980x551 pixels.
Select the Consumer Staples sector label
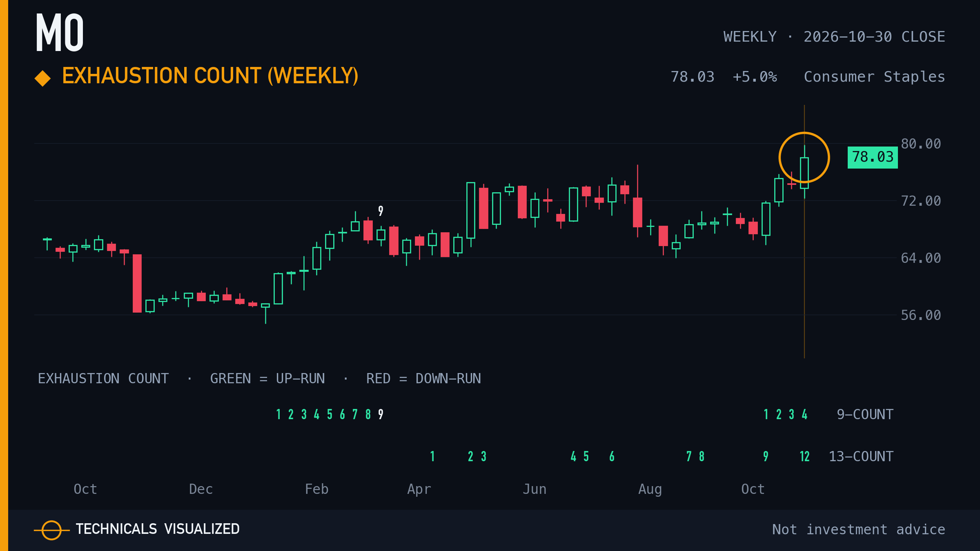[x=874, y=77]
